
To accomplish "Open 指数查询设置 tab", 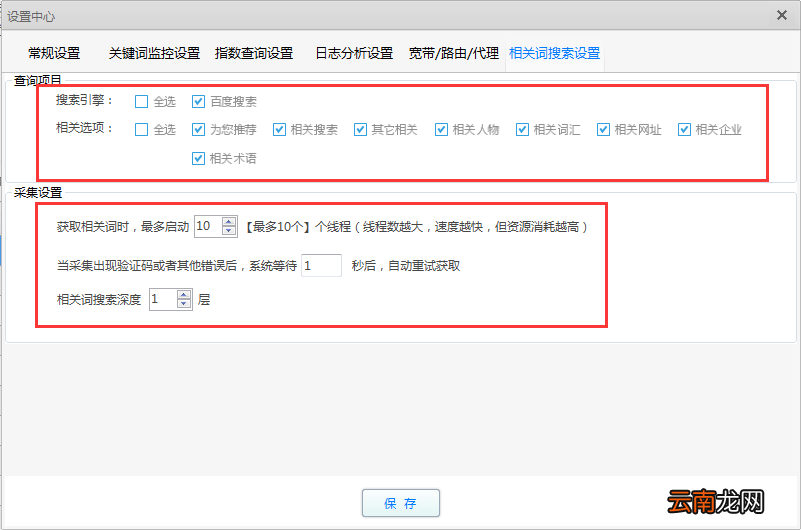I will coord(254,53).
